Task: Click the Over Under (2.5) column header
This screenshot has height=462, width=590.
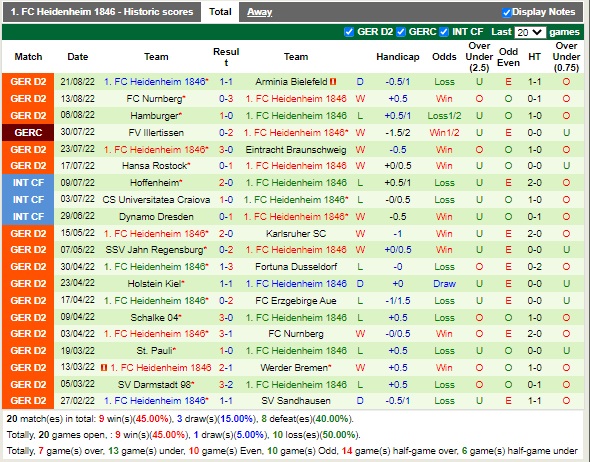Action: point(479,57)
